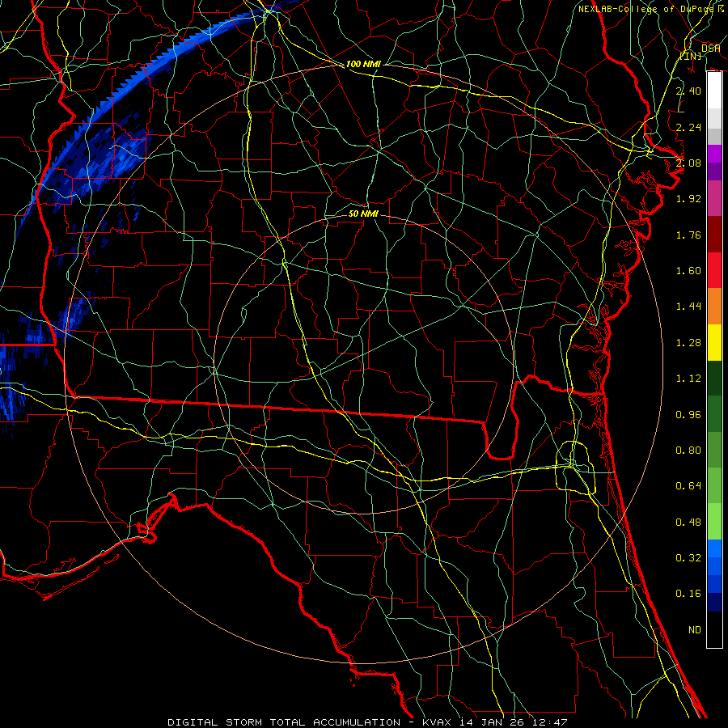Screen dimensions: 728x728
Task: Click the 0.48 legend value
Action: [688, 523]
